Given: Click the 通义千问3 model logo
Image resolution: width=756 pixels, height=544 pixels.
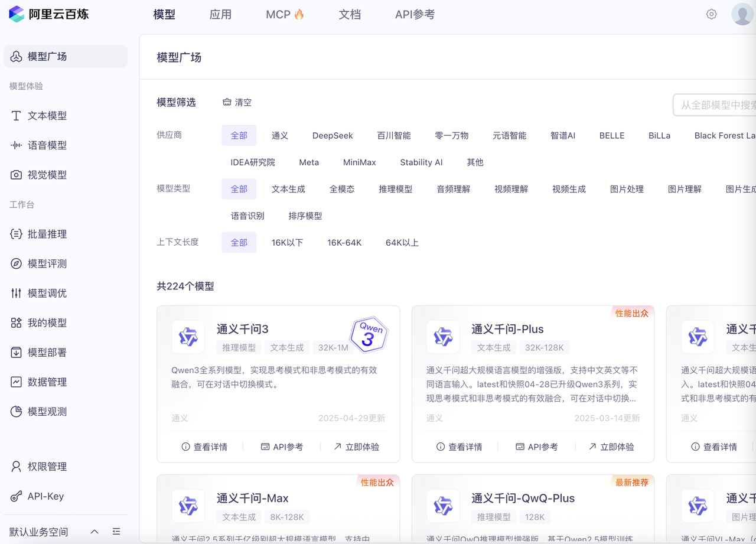Looking at the screenshot, I should [188, 337].
